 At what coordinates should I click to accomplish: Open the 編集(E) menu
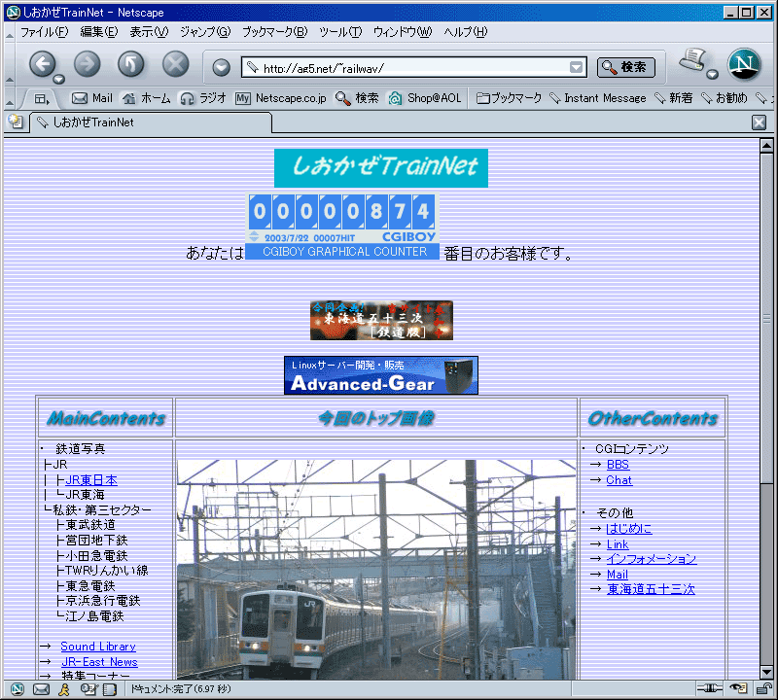click(x=99, y=32)
